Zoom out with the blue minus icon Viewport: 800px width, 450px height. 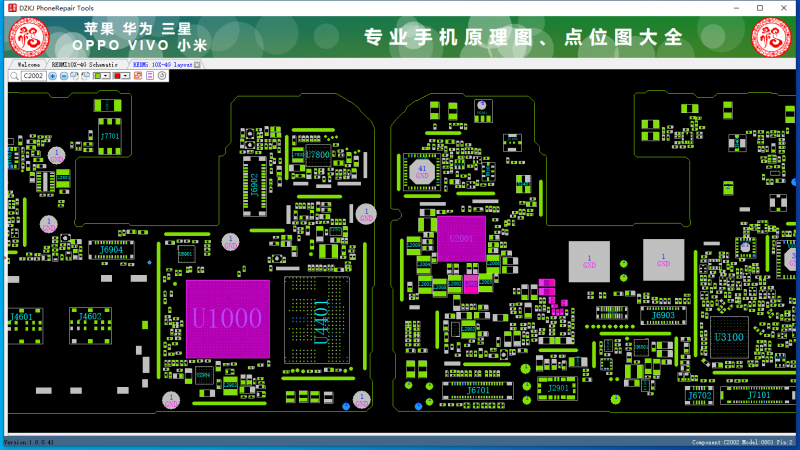click(x=64, y=76)
